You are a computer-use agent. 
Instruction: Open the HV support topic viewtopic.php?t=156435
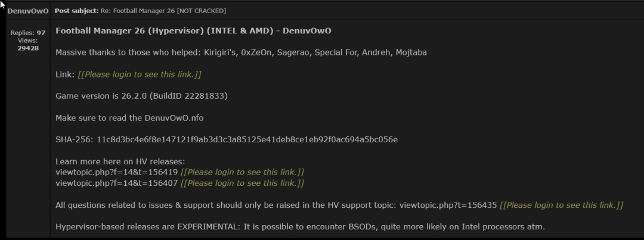pyautogui.click(x=448, y=205)
